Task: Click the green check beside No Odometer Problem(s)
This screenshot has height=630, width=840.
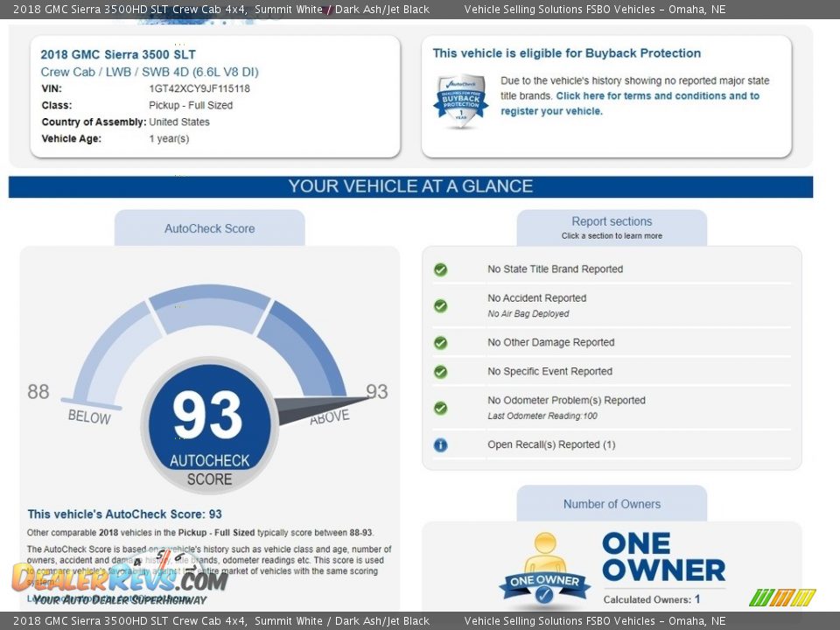Action: 440,409
